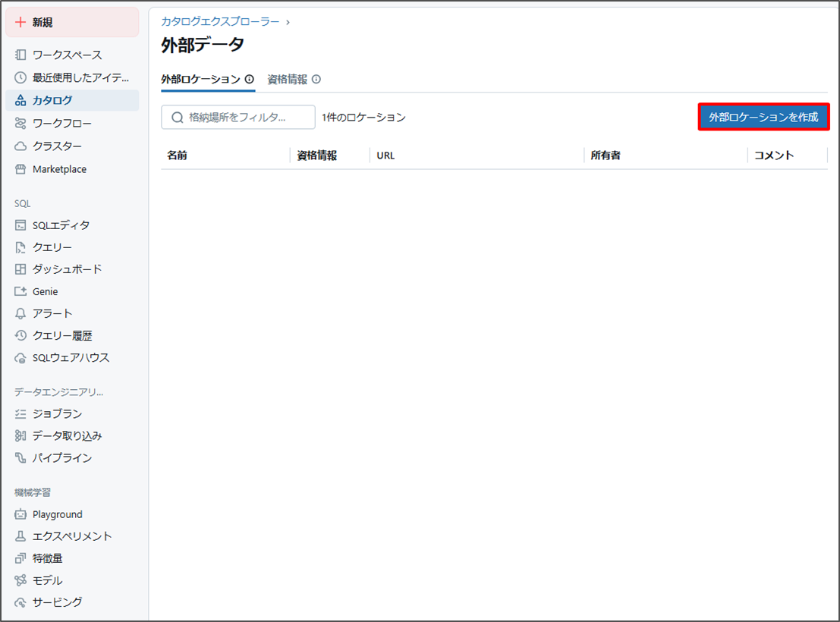This screenshot has height=622, width=840.
Task: Click the SQLエディタ icon
Action: 20,225
